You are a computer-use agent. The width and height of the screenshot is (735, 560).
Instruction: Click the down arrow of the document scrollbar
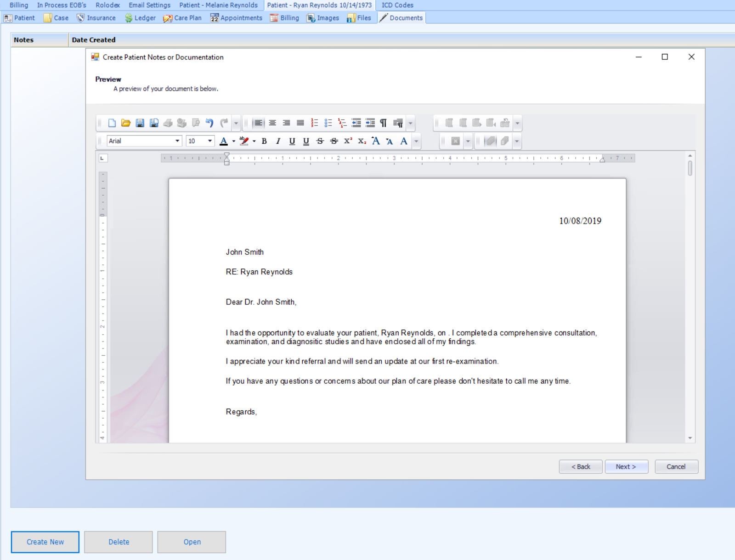(x=690, y=437)
